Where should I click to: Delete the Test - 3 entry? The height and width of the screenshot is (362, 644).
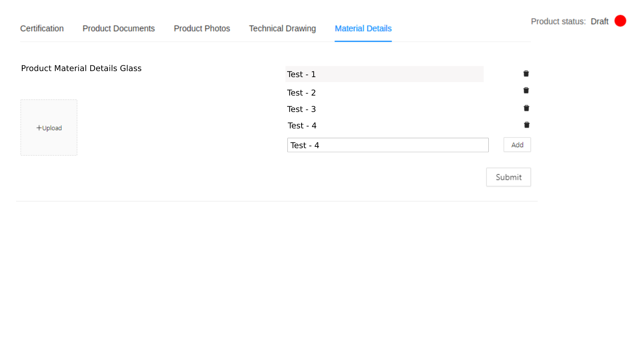point(526,108)
